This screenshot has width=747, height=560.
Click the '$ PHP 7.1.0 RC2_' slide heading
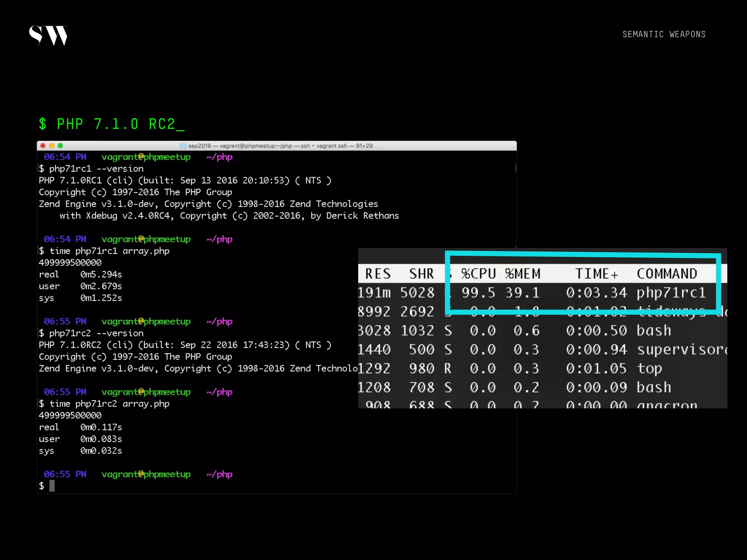pos(112,124)
